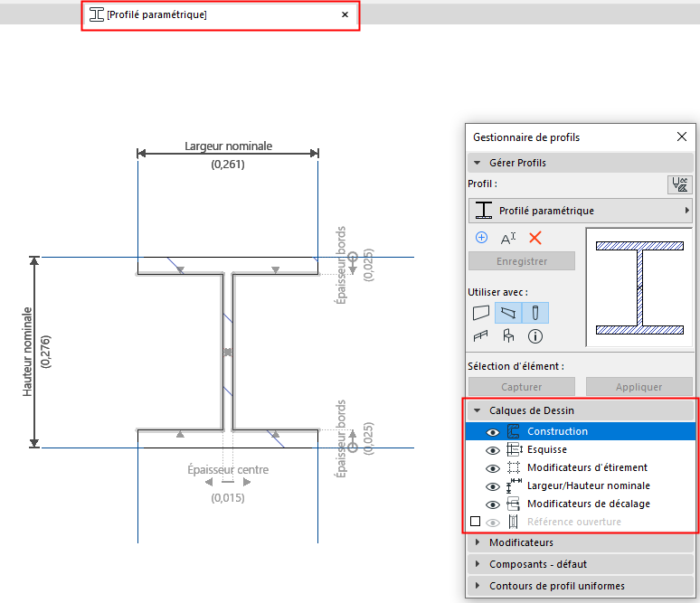Expand the Modificateurs section
The height and width of the screenshot is (603, 700).
click(x=478, y=542)
